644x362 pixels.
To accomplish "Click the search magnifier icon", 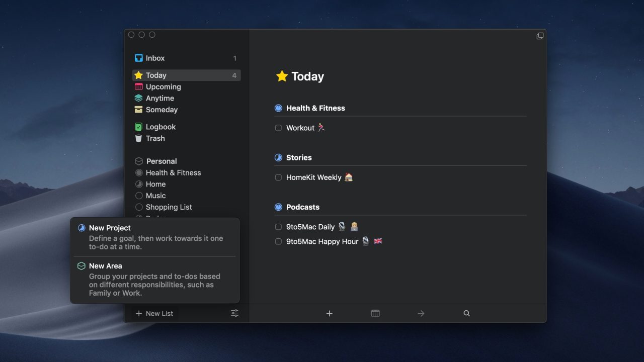I will (466, 313).
